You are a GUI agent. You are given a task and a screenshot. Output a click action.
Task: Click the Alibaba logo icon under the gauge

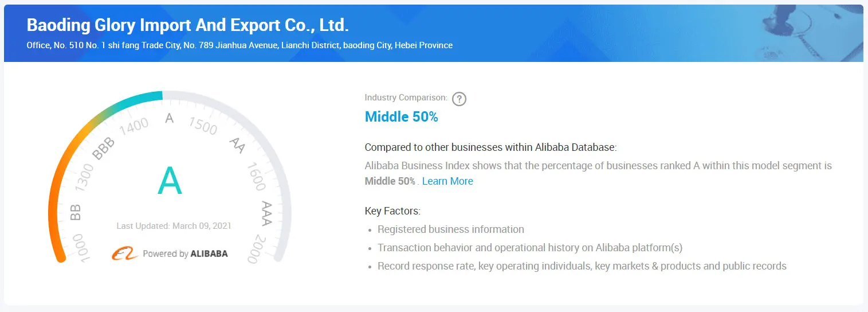125,253
